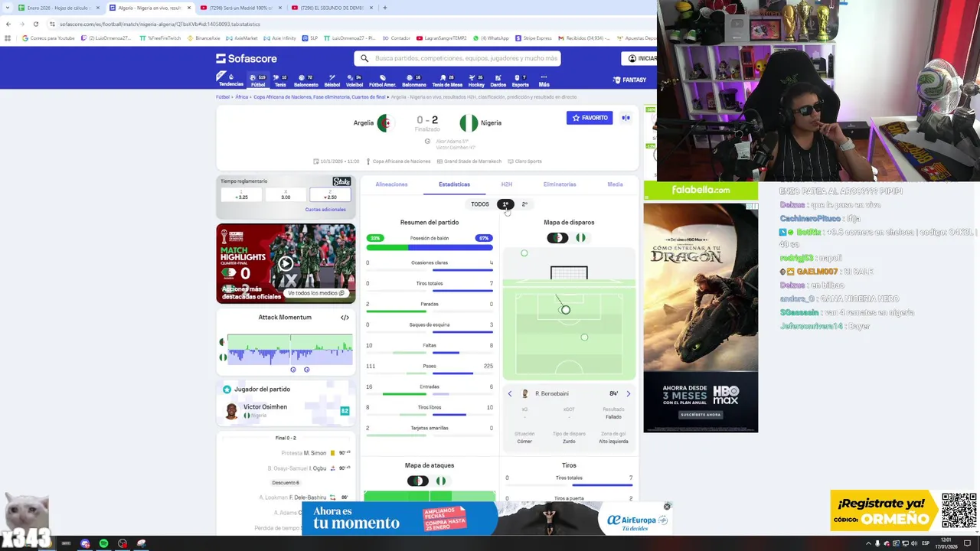
Task: Open the Balonmano sport icon
Action: (414, 80)
